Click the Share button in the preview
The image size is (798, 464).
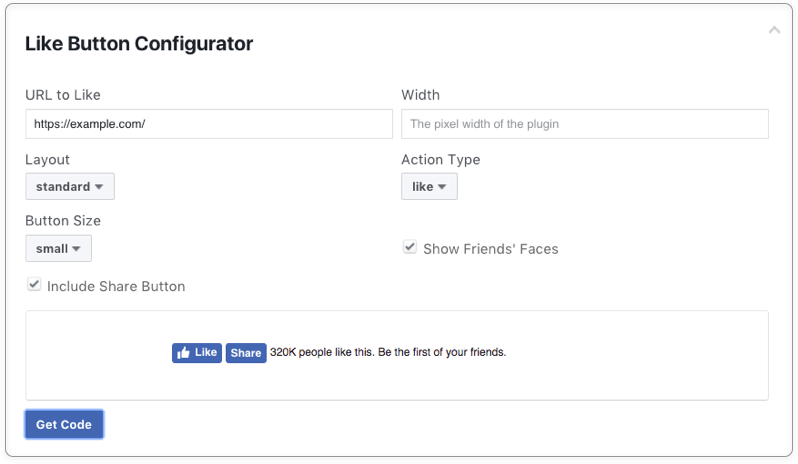(246, 353)
